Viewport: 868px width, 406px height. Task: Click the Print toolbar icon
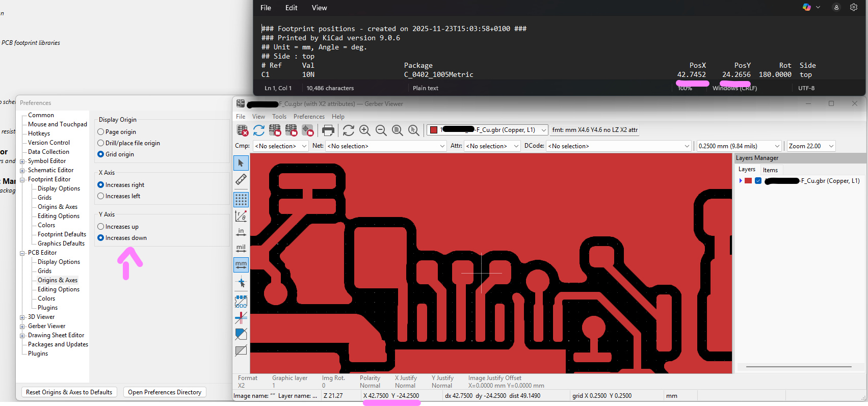(328, 130)
